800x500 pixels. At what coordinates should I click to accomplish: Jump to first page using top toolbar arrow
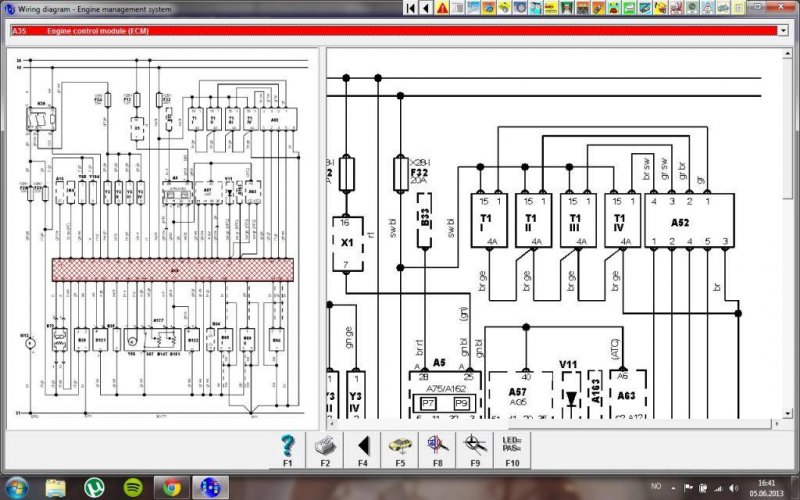(411, 8)
